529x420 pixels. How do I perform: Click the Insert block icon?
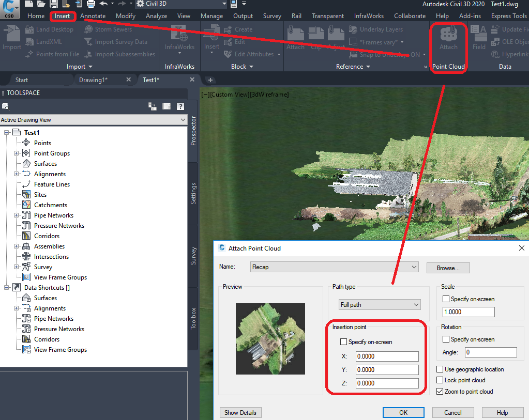tap(211, 33)
